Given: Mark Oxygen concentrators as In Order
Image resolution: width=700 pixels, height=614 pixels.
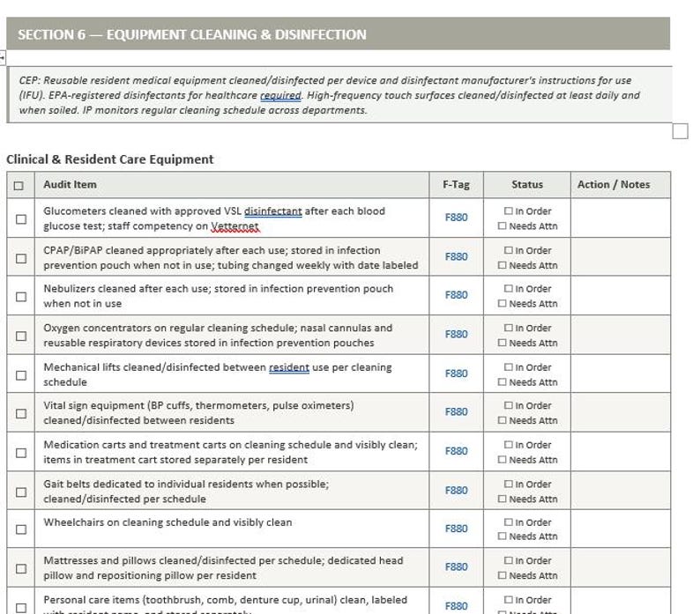Looking at the screenshot, I should (x=508, y=328).
